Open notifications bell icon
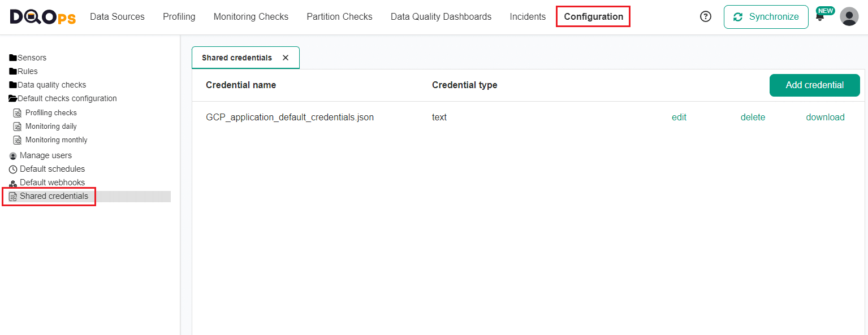 coord(820,18)
